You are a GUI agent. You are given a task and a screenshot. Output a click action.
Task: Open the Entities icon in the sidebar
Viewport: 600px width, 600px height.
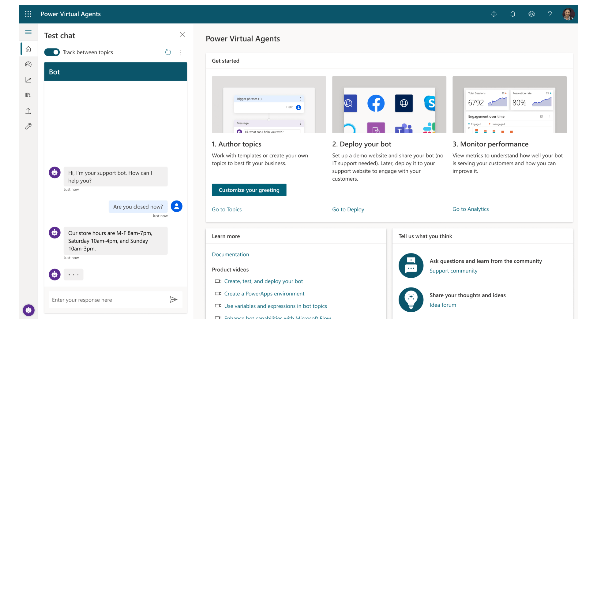(28, 95)
